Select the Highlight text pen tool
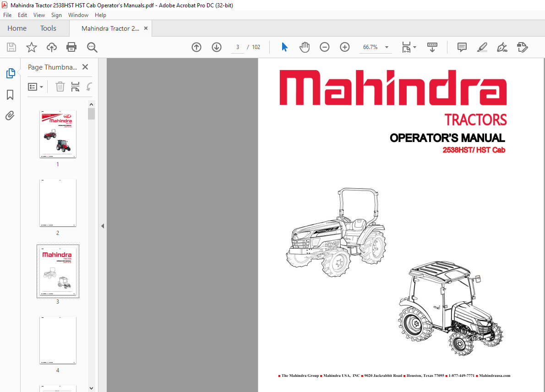545x392 pixels. coord(482,47)
